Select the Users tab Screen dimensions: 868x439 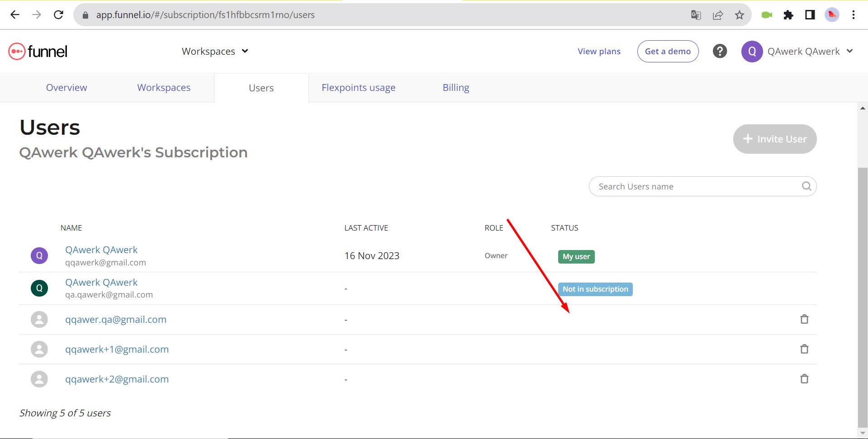click(x=261, y=88)
